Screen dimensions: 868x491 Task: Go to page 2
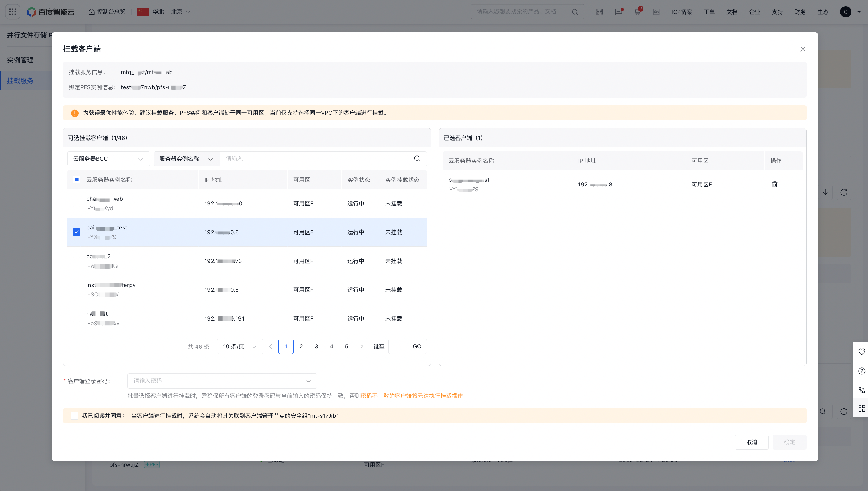pyautogui.click(x=301, y=347)
